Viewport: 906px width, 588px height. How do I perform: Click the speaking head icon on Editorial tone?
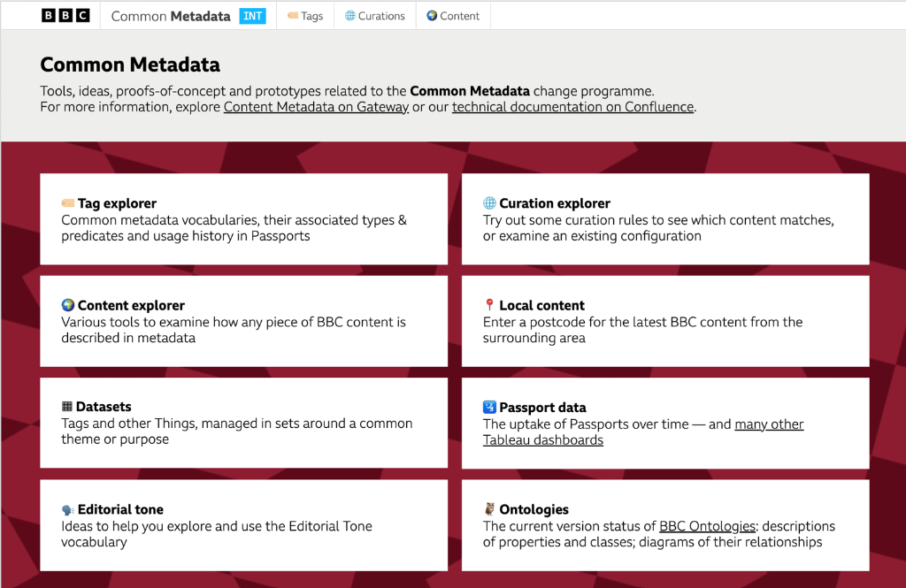68,509
